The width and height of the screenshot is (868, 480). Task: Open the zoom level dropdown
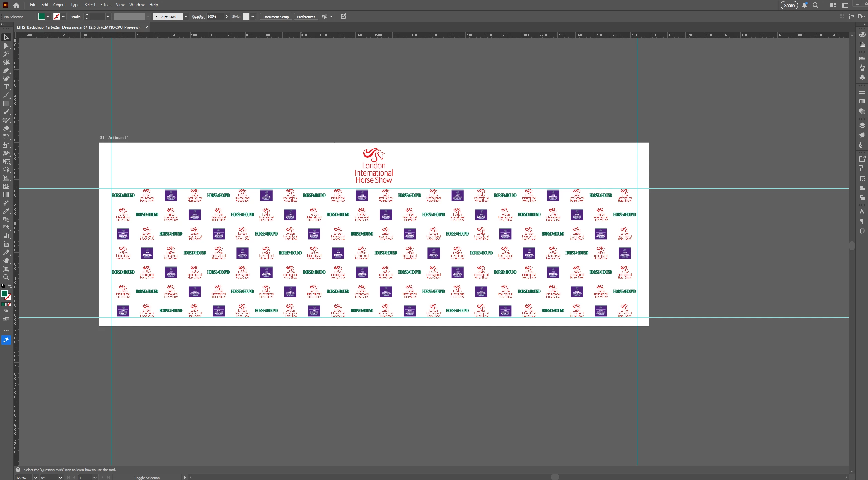pyautogui.click(x=35, y=478)
